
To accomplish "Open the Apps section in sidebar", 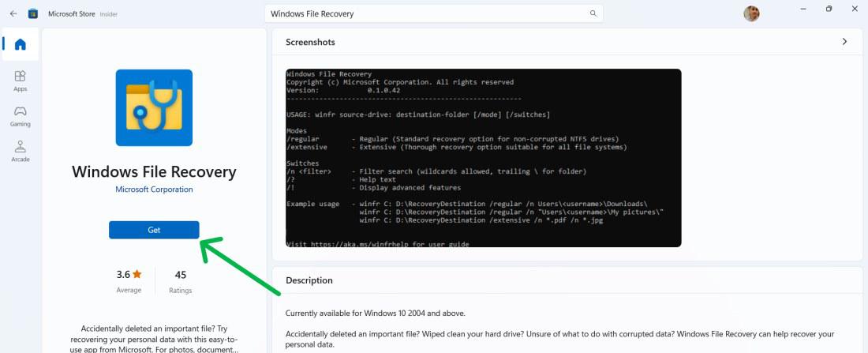I will [21, 81].
